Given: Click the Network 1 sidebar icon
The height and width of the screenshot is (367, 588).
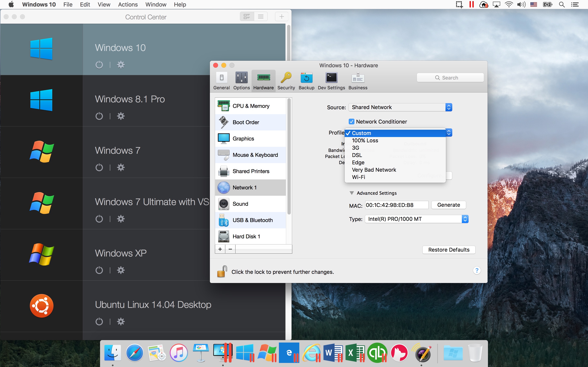Looking at the screenshot, I should [223, 187].
